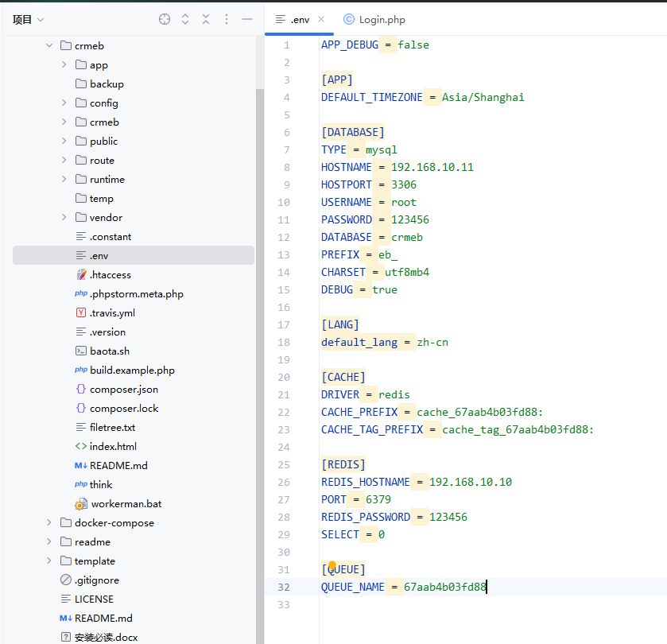Open README.md inside crmeb folder
This screenshot has height=644, width=667.
point(111,465)
